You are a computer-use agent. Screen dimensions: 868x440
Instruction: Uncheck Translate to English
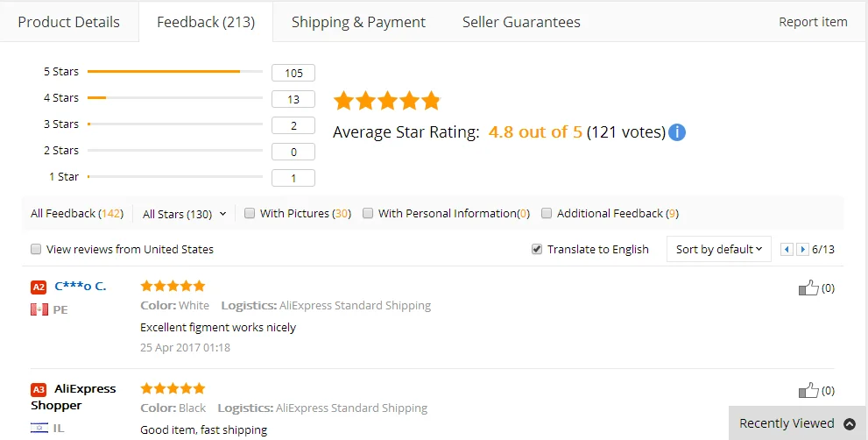(x=537, y=249)
